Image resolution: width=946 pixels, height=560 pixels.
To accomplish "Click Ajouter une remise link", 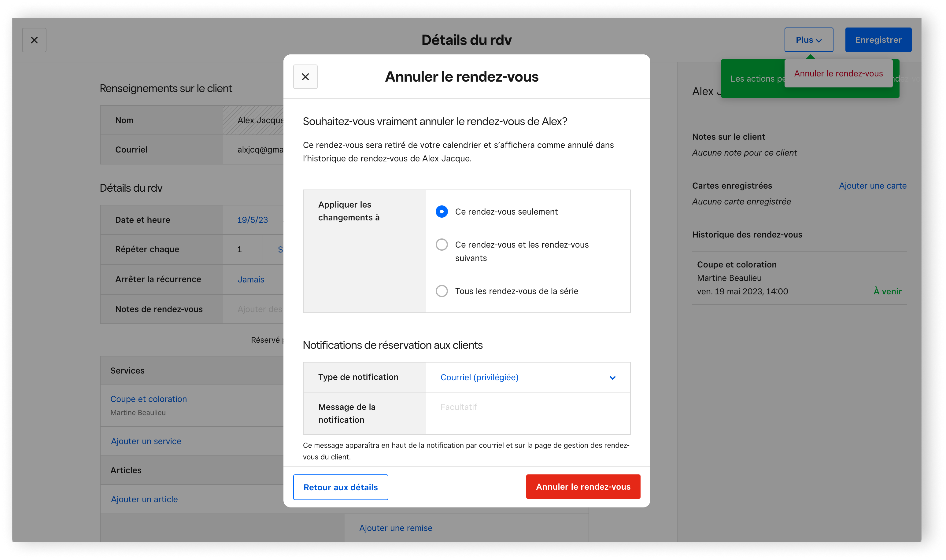I will [x=395, y=528].
